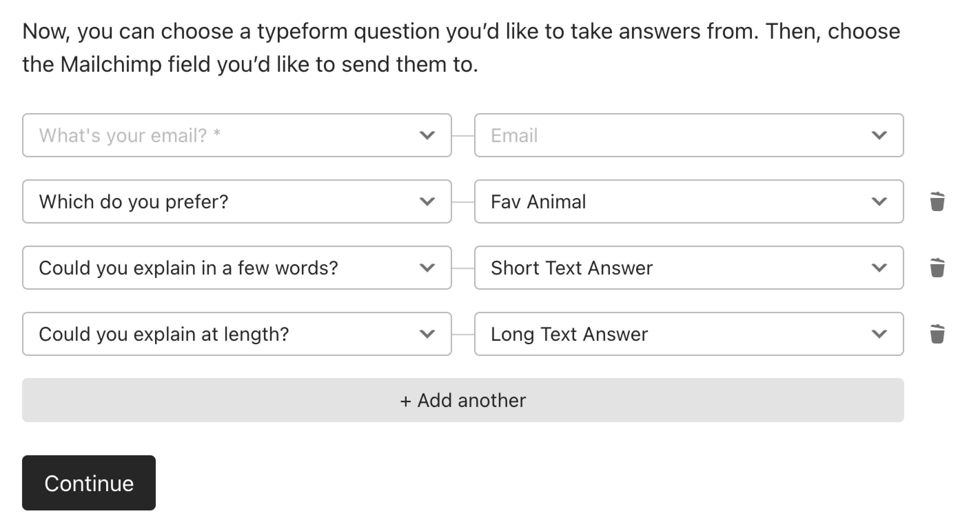Open the Long Text Answer field dropdown
This screenshot has width=980, height=527.
[x=689, y=334]
